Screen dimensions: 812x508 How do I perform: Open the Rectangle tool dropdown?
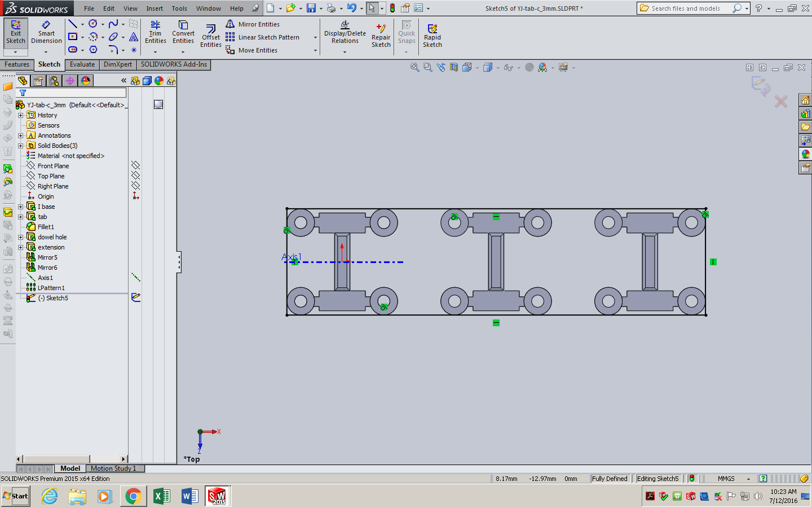click(x=81, y=36)
